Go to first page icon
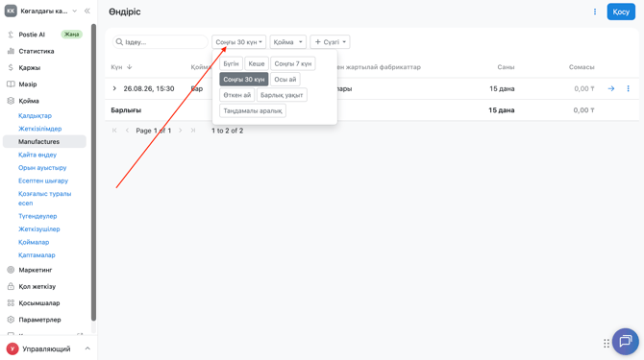 tap(114, 131)
